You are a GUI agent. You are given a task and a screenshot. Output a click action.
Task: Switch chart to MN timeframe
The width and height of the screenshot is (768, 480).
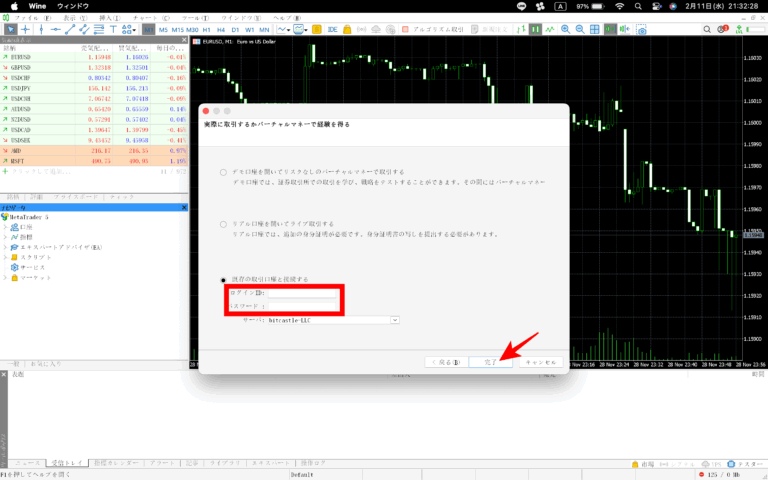click(x=264, y=29)
